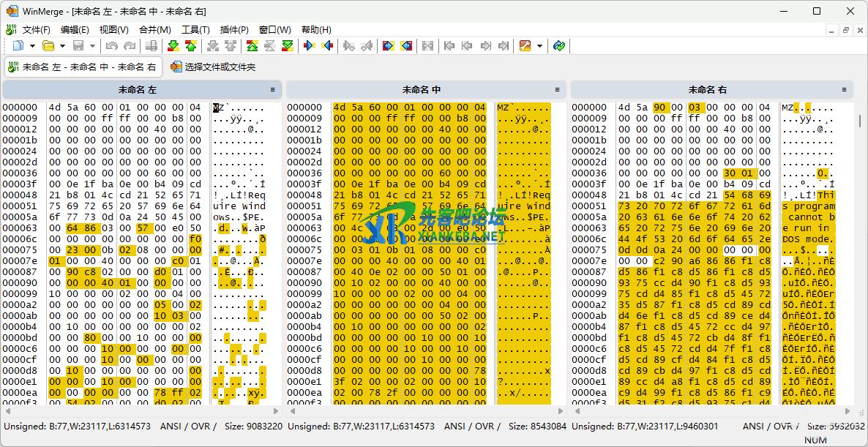Open the 未命名 左 pane header menu

pos(273,90)
